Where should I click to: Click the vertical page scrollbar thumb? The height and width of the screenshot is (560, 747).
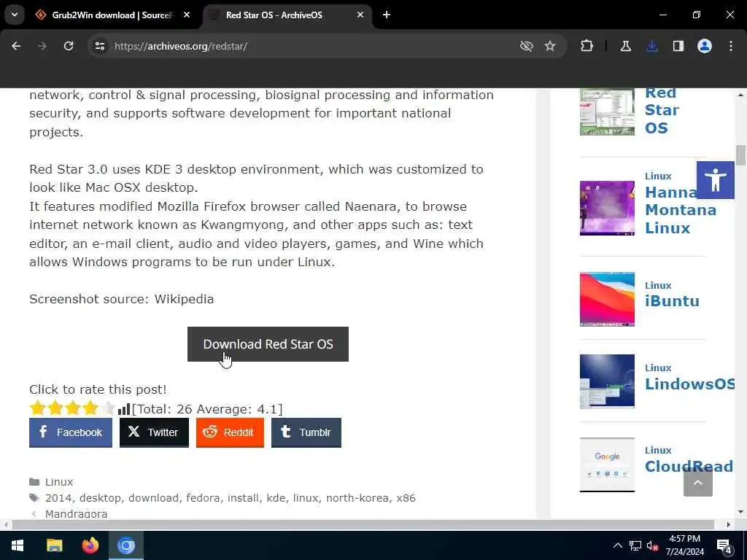(x=740, y=156)
